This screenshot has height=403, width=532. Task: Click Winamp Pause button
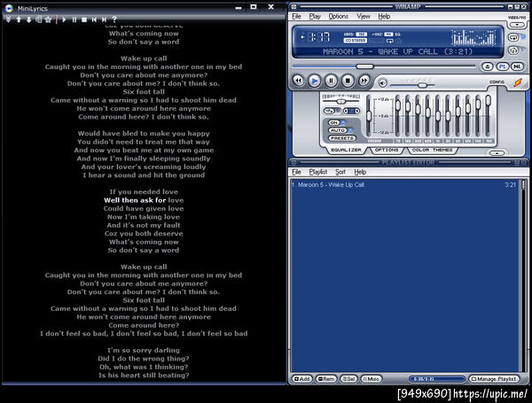click(331, 81)
